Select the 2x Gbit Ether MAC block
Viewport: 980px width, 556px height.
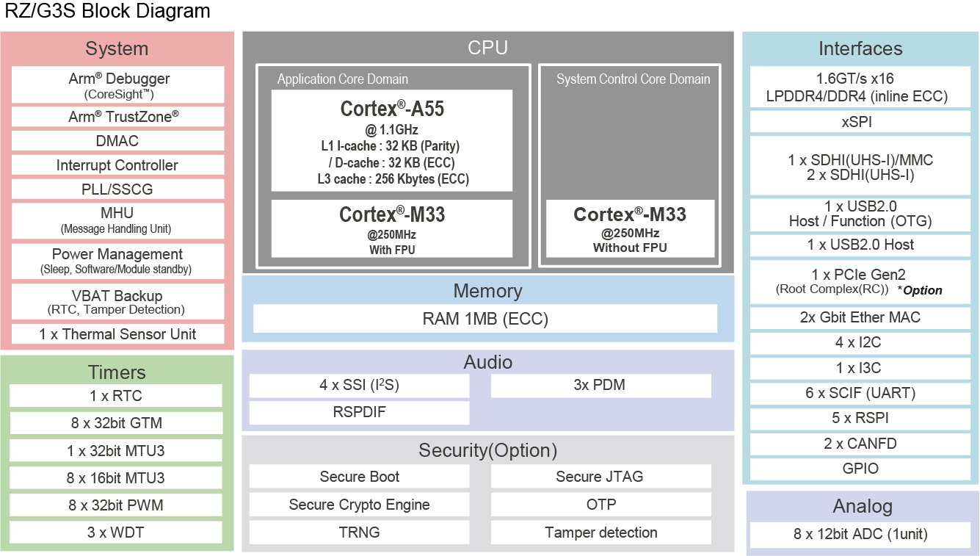(860, 317)
